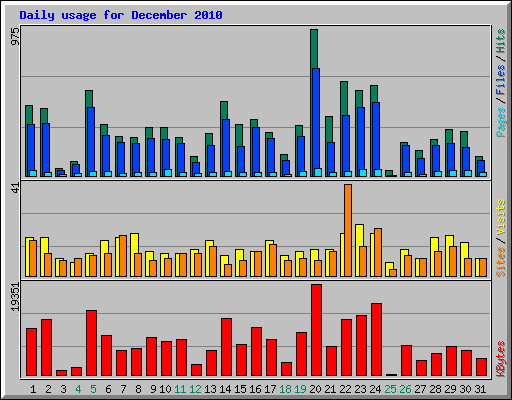This screenshot has height=400, width=512.
Task: Click green weekend day label 11
Action: click(x=180, y=389)
